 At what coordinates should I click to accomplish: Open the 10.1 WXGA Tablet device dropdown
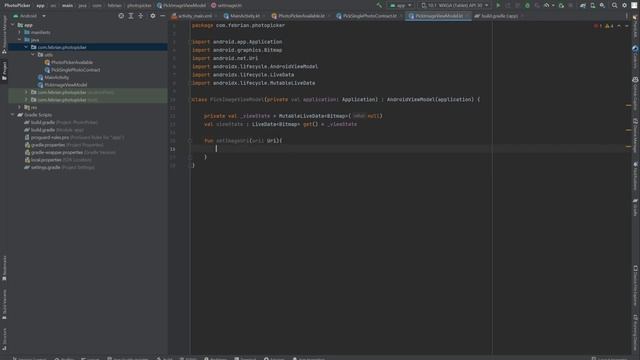coord(455,5)
